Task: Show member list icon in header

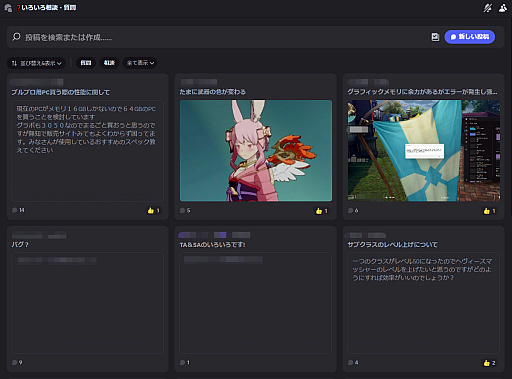Action: 503,8
